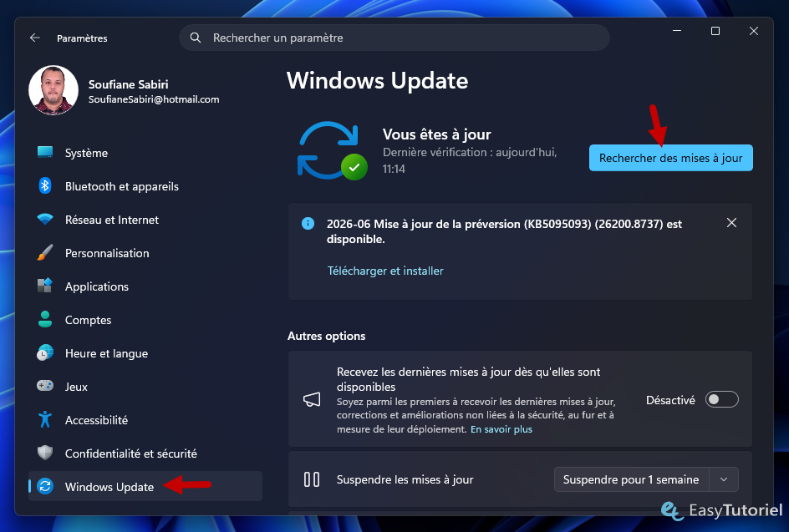Click the Suspendre les mises à jour label

(x=405, y=479)
